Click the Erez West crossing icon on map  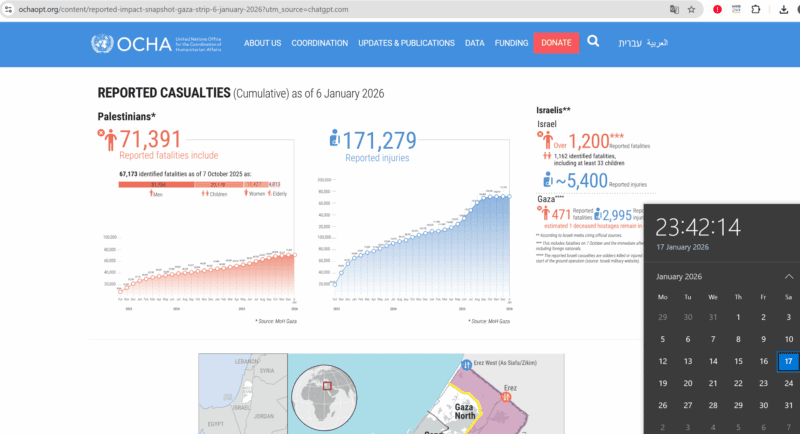point(466,363)
